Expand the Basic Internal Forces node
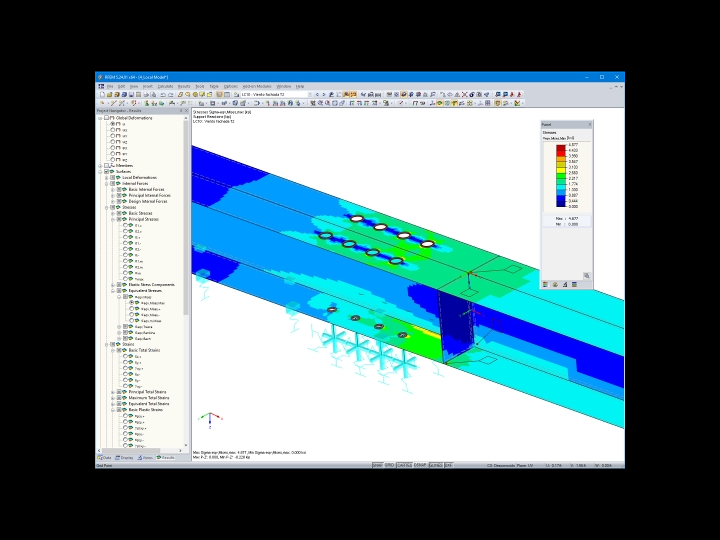This screenshot has width=720, height=540. pos(113,190)
